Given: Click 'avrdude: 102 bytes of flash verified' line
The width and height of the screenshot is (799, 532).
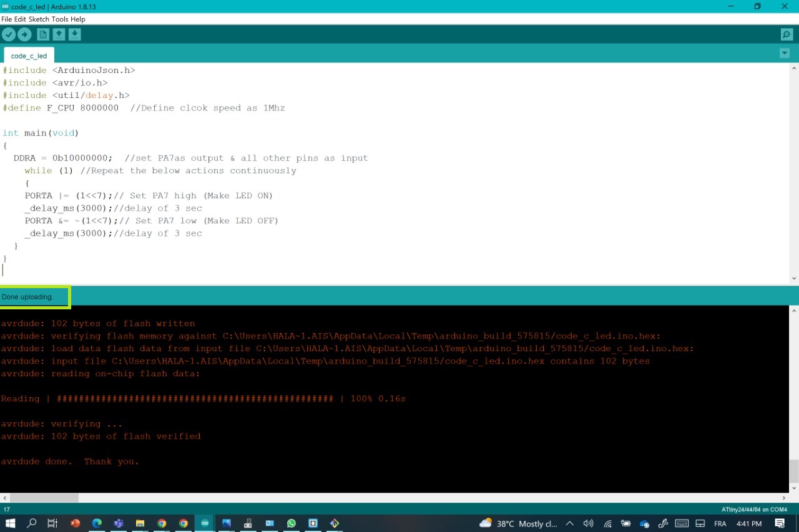Looking at the screenshot, I should coord(100,437).
